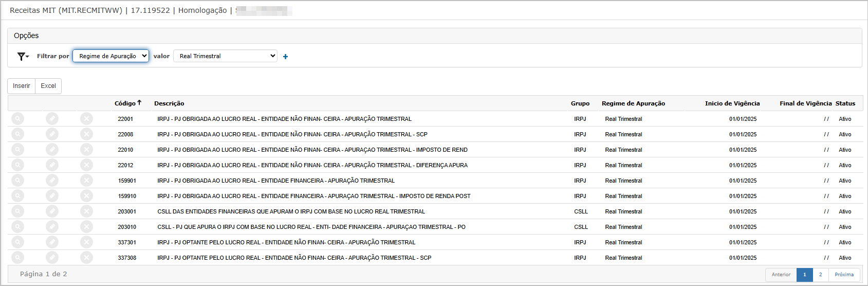Click the delete X icon for code 22010
The height and width of the screenshot is (286, 868).
(x=86, y=150)
